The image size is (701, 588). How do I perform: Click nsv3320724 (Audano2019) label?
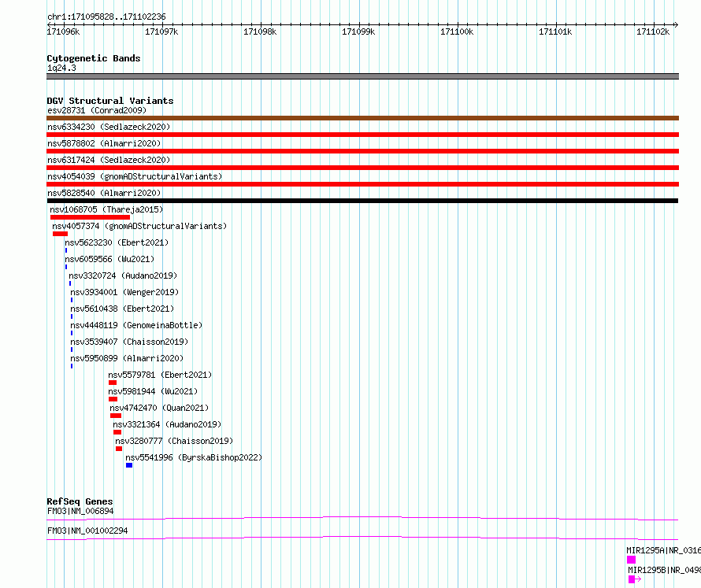click(123, 276)
